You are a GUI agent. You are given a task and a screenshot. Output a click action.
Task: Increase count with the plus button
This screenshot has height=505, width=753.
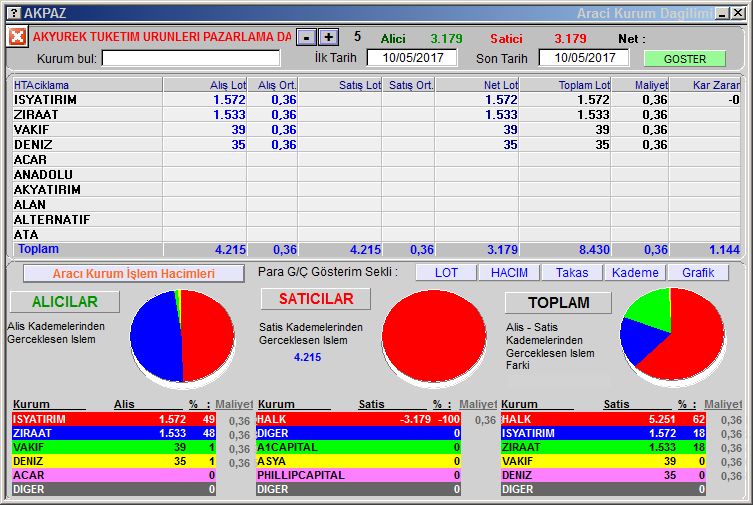tap(328, 37)
